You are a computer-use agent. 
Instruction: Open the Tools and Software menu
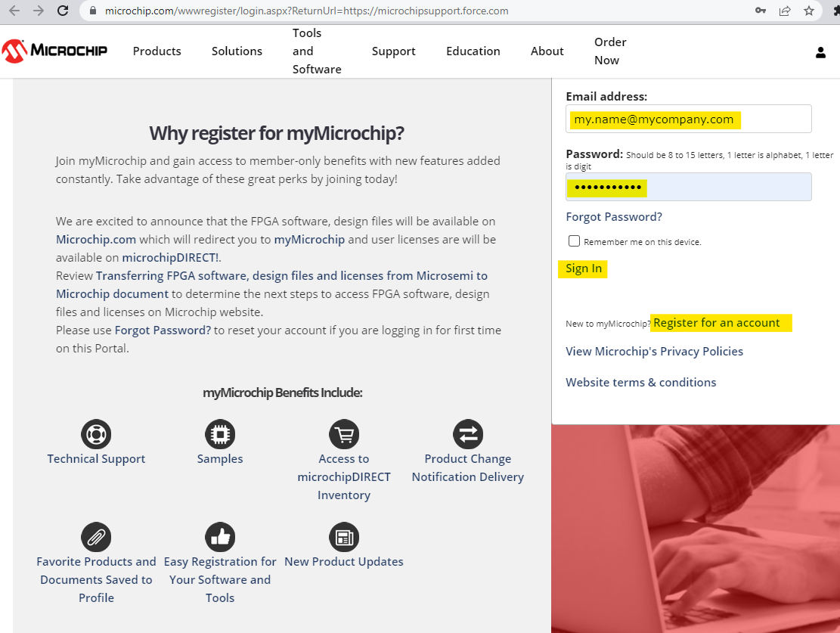point(317,51)
